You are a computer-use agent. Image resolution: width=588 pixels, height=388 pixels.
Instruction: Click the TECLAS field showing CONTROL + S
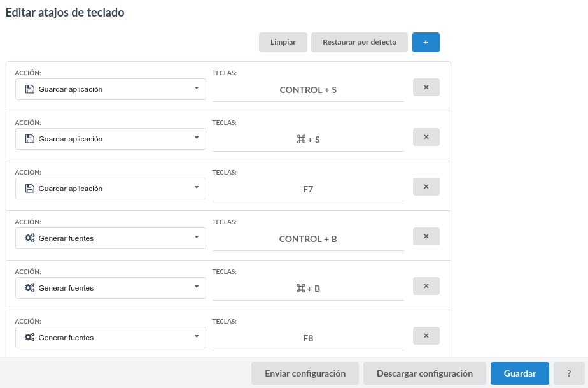coord(308,90)
